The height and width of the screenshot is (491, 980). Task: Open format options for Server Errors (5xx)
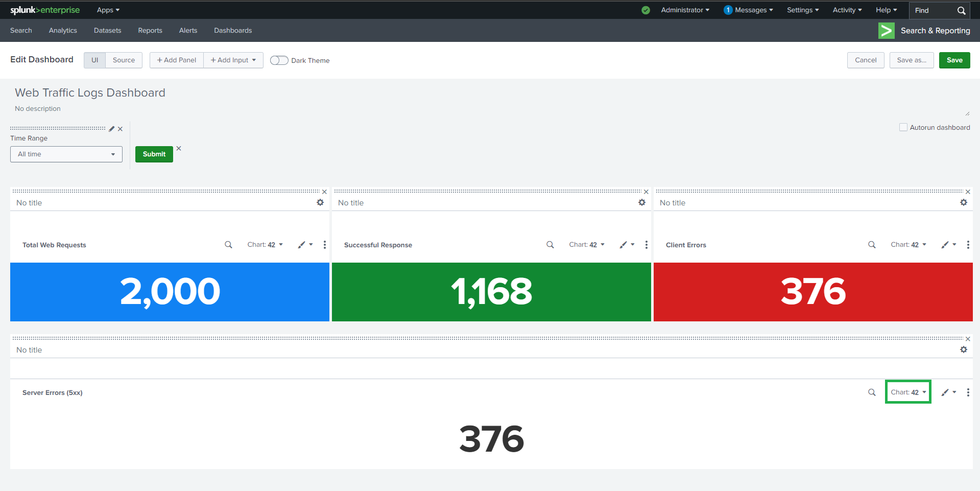click(x=949, y=392)
